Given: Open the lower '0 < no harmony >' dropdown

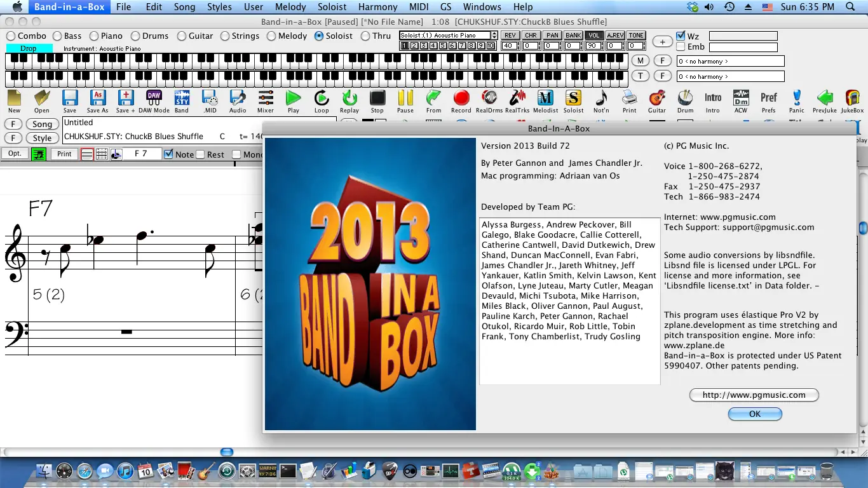Looking at the screenshot, I should pos(730,76).
